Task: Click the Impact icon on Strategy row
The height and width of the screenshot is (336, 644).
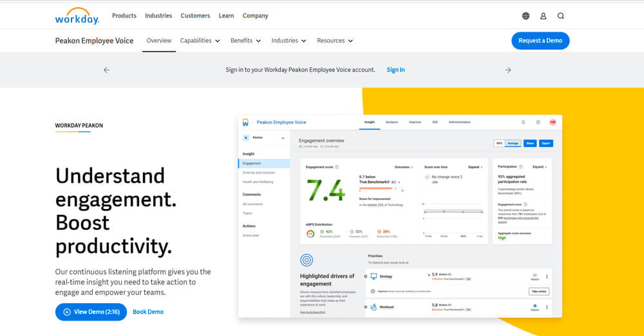Action: pyautogui.click(x=535, y=276)
